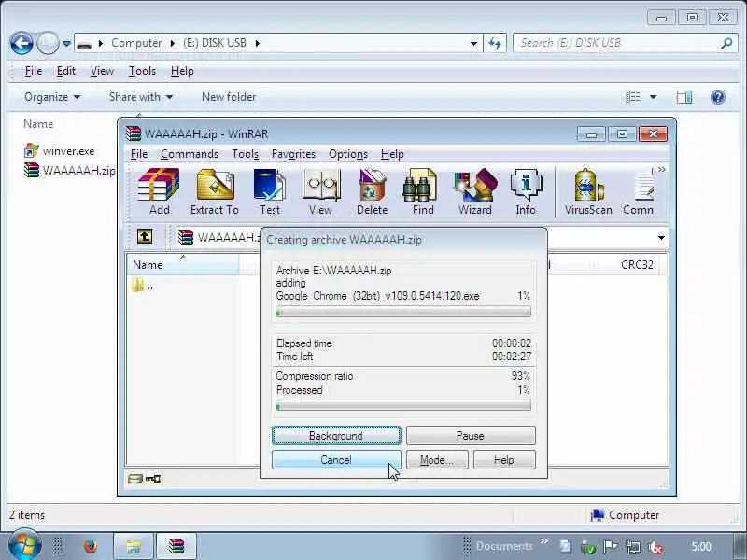This screenshot has height=560, width=747.
Task: Open the WinRAR address bar dropdown
Action: [661, 238]
